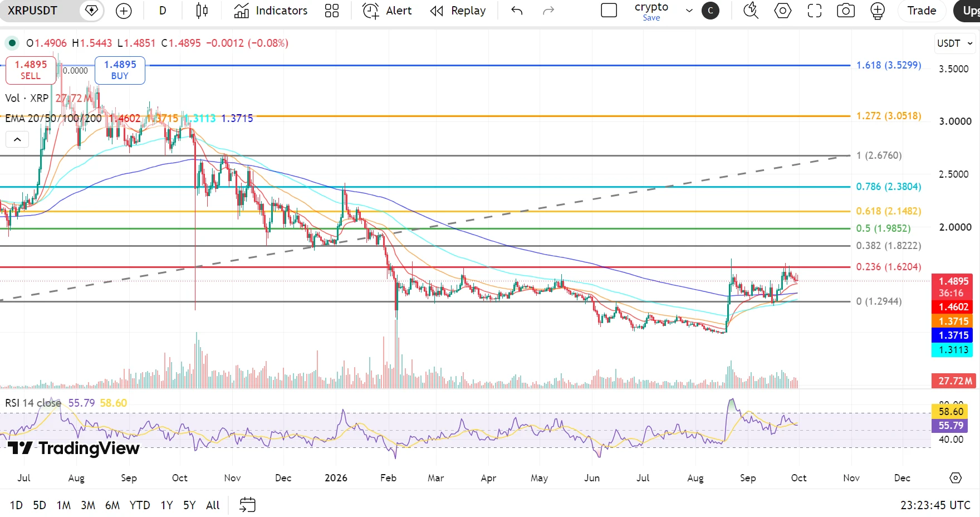Open the user profile avatar menu
This screenshot has height=517, width=980.
710,11
